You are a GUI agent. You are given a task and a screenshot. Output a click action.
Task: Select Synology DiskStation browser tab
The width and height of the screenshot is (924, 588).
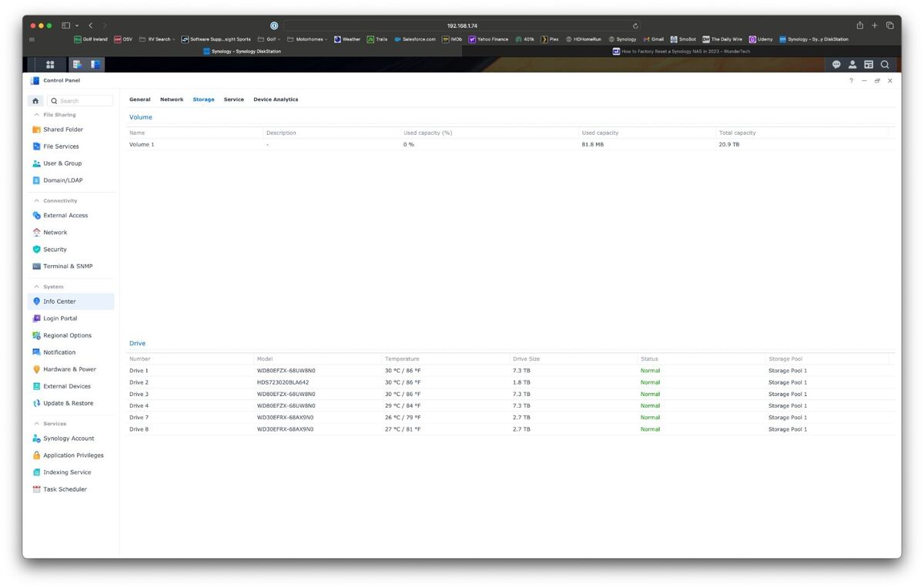[x=242, y=52]
